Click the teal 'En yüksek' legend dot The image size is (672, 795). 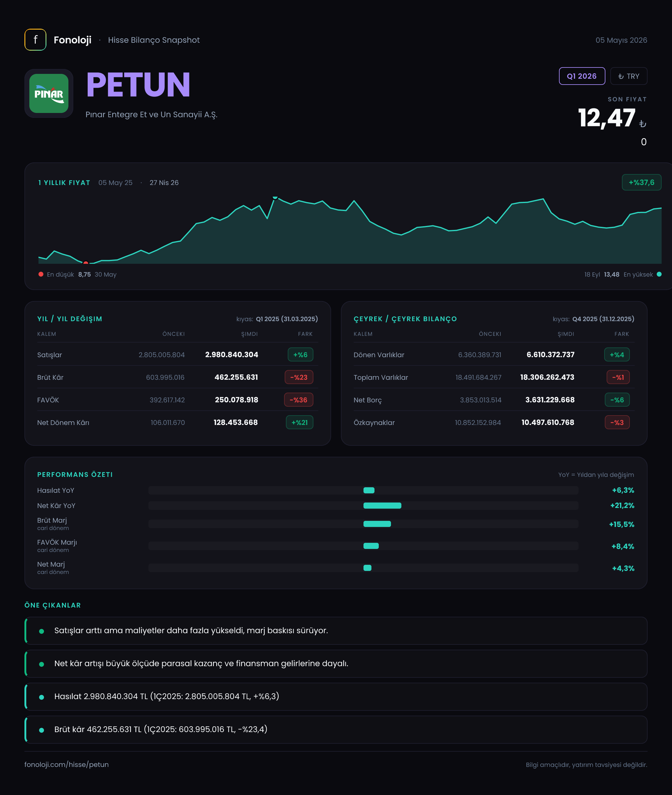(x=659, y=274)
